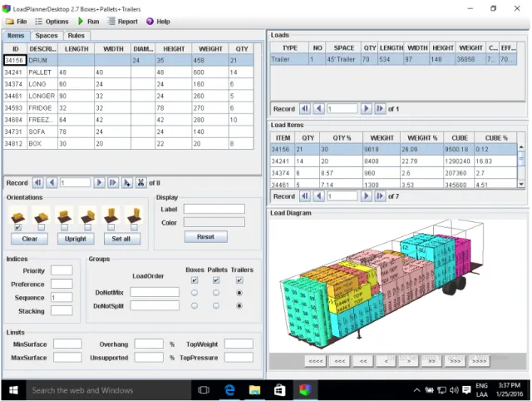Select the first orientation box icon

tap(18, 215)
